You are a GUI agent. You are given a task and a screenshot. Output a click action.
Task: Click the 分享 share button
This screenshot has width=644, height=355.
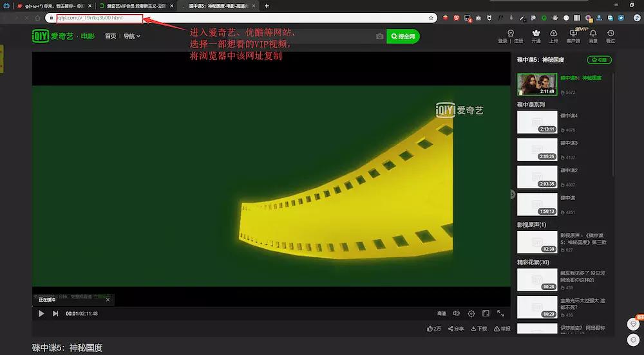[456, 329]
